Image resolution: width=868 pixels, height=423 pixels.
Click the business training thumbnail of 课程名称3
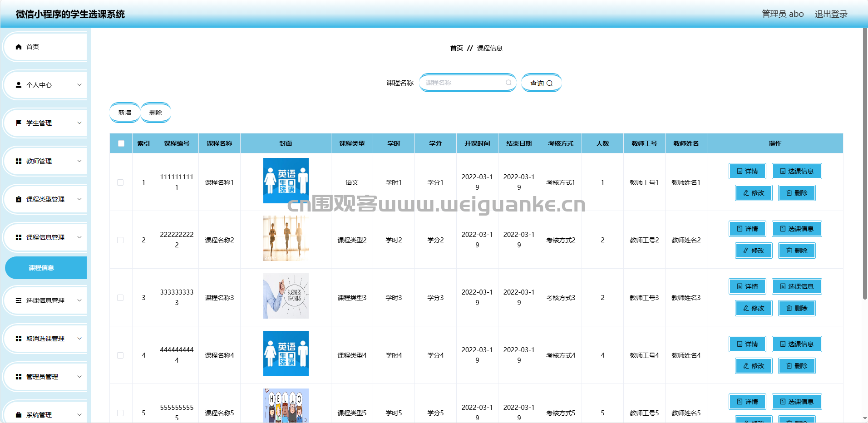click(286, 296)
